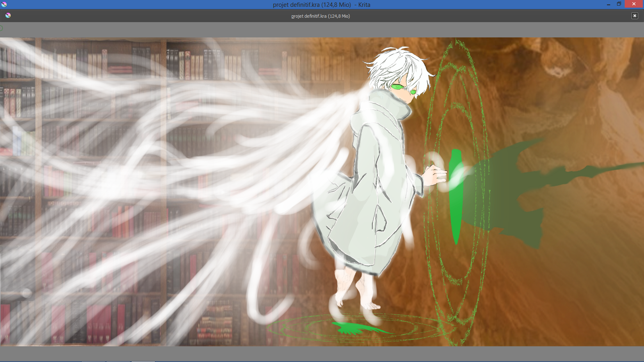Click the solid green blade shape
The image size is (644, 362).
(456, 197)
